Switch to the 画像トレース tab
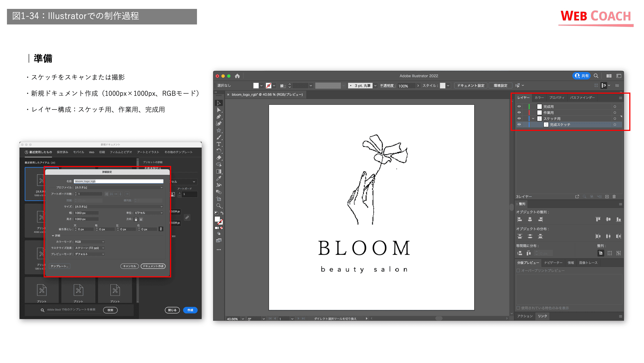 (x=588, y=263)
